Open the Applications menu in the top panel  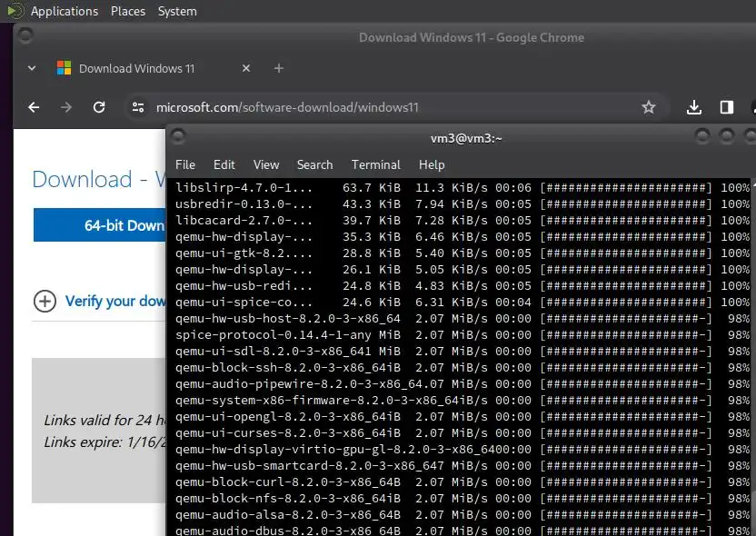[65, 11]
